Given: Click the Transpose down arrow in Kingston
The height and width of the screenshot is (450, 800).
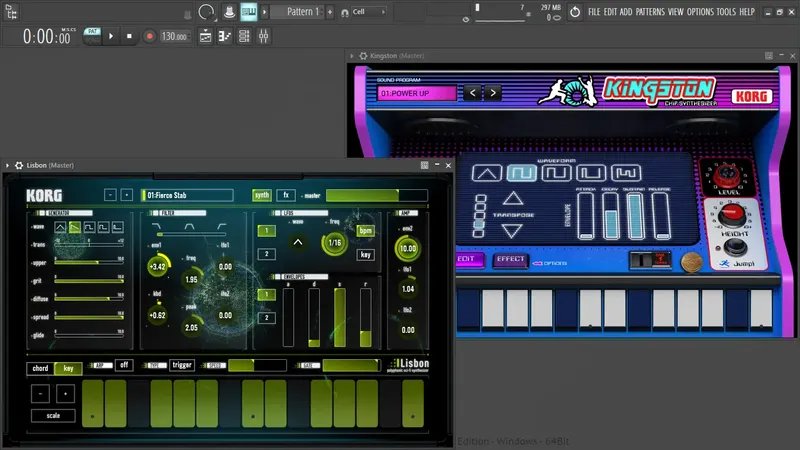Looking at the screenshot, I should point(513,232).
